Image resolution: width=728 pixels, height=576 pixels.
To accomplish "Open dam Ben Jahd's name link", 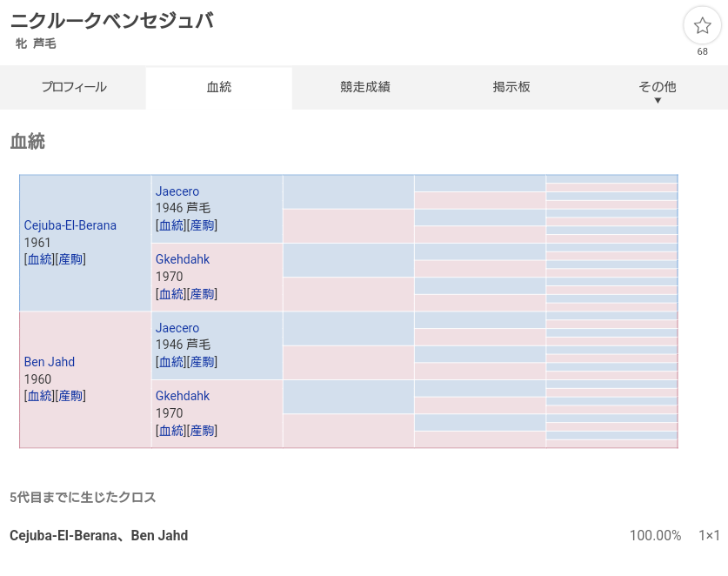I will coord(50,362).
